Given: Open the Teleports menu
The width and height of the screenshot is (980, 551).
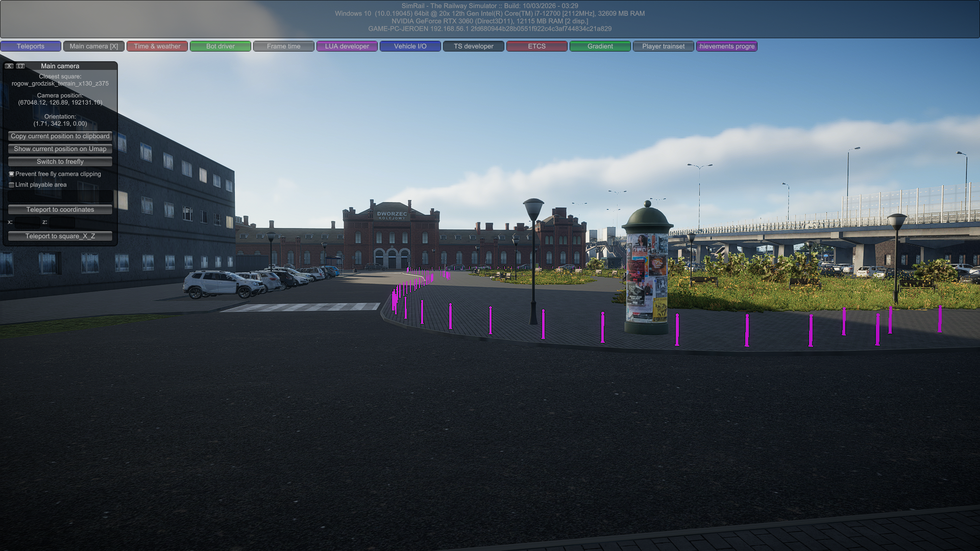Looking at the screenshot, I should click(x=31, y=46).
